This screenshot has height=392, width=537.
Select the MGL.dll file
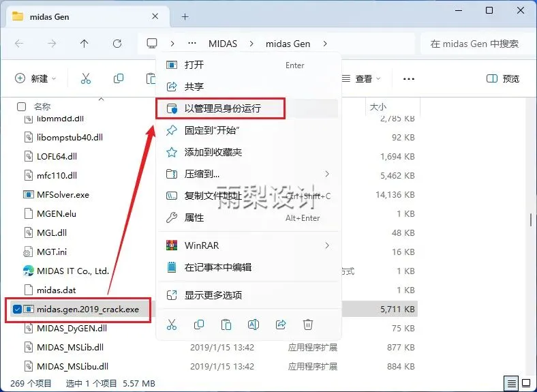pyautogui.click(x=52, y=232)
